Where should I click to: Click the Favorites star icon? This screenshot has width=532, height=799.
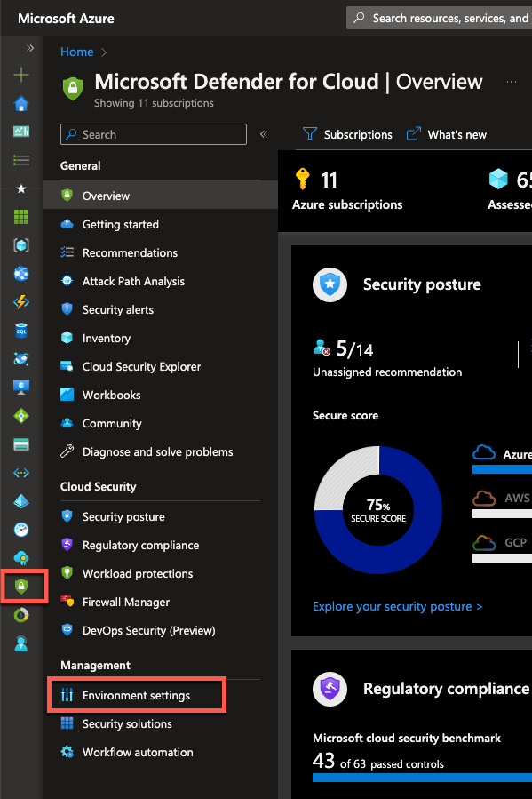pyautogui.click(x=21, y=188)
